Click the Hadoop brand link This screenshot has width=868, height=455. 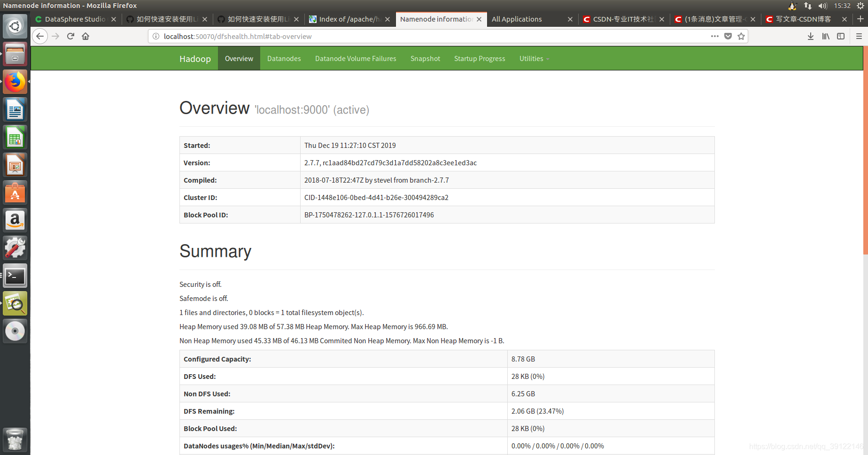tap(195, 59)
